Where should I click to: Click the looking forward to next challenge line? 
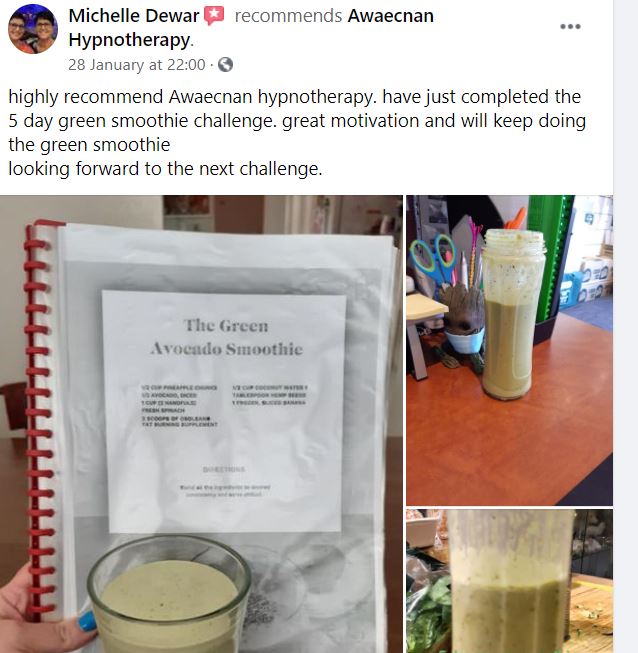point(165,169)
